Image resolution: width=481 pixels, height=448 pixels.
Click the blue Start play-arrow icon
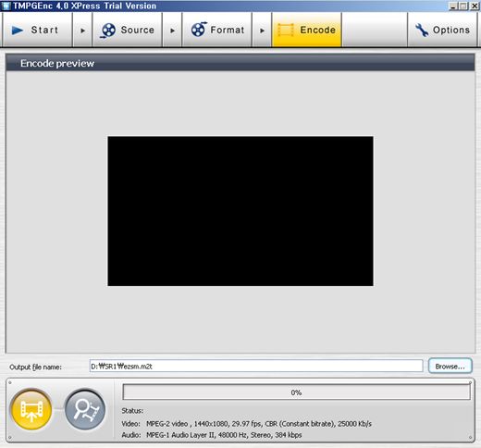(18, 31)
